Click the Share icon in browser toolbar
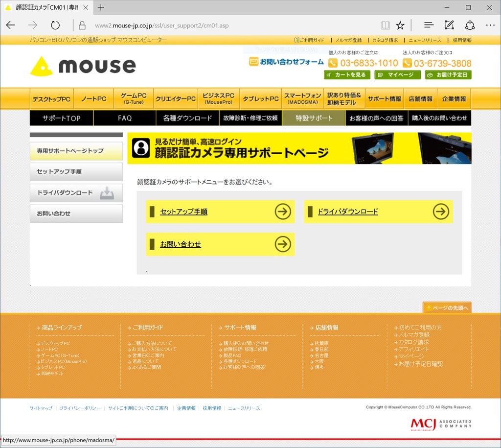 [x=470, y=25]
